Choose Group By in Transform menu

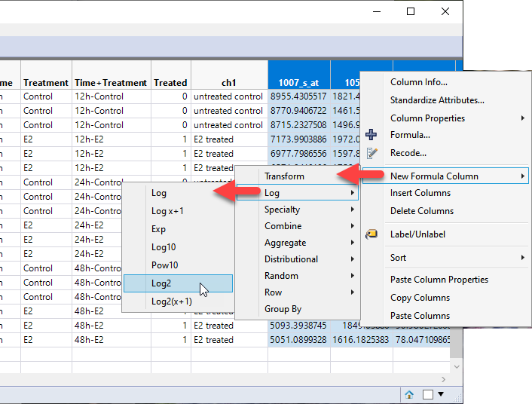coord(283,309)
